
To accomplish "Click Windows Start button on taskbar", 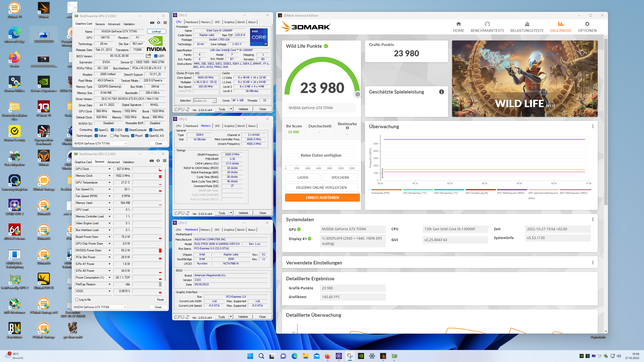I will point(250,356).
